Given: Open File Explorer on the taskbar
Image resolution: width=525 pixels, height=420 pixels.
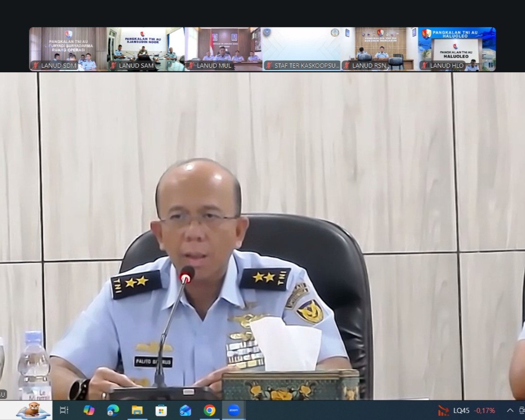Looking at the screenshot, I should click(136, 411).
